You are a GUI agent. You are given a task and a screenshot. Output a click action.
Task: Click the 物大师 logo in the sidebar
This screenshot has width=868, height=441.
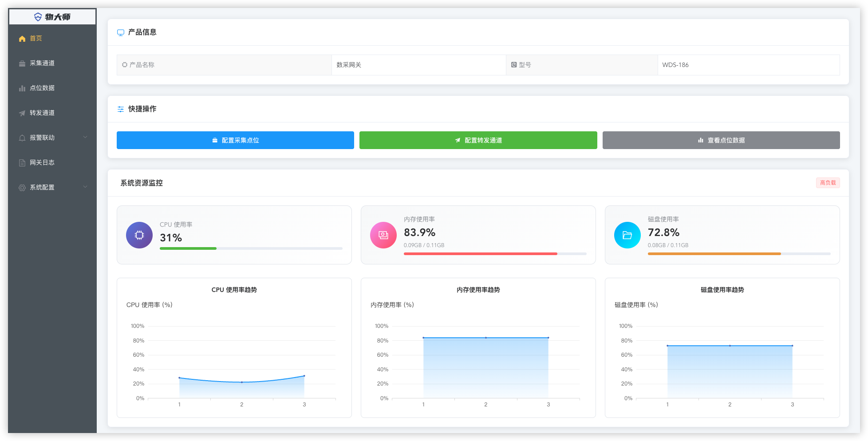[x=52, y=17]
